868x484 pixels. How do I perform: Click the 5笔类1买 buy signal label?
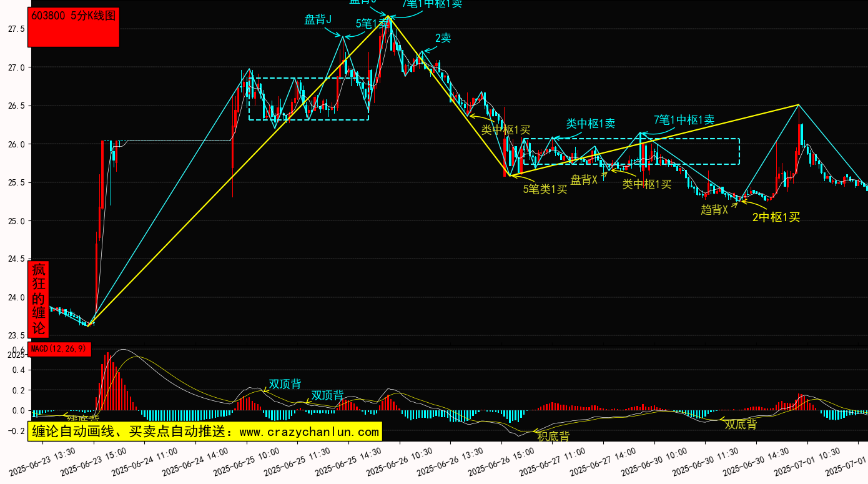(x=545, y=189)
